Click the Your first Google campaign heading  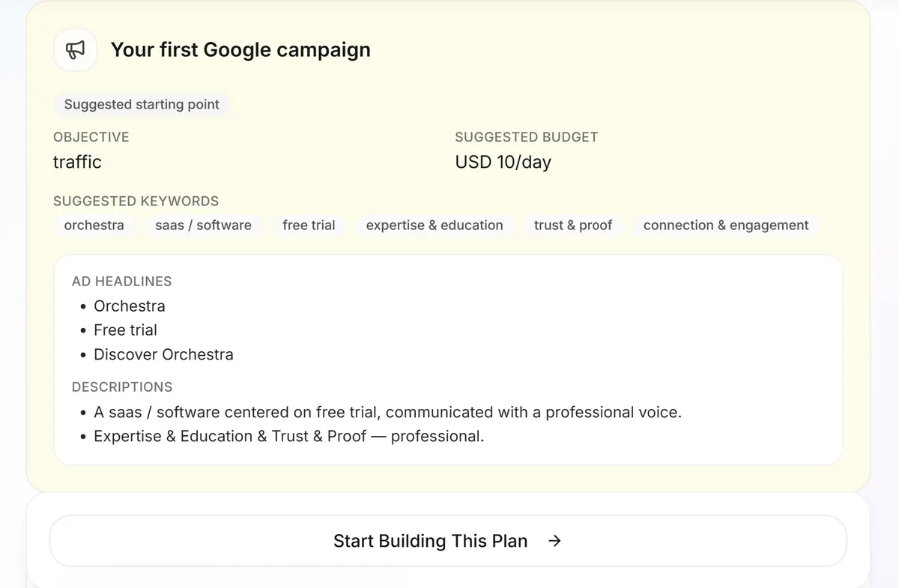pos(240,49)
